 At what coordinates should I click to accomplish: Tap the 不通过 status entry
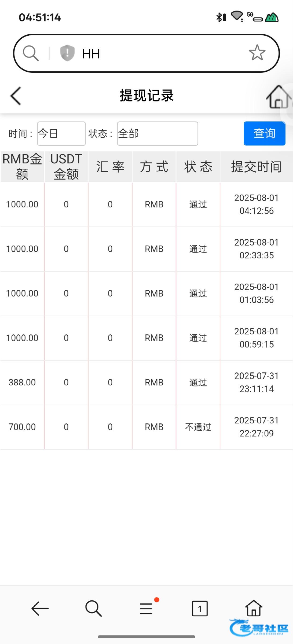pos(198,427)
